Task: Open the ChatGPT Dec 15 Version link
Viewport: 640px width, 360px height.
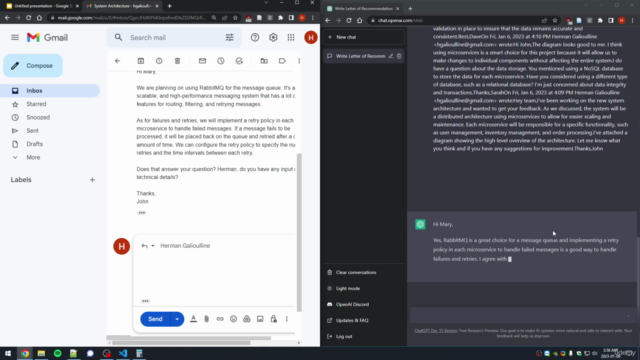Action: click(x=436, y=331)
